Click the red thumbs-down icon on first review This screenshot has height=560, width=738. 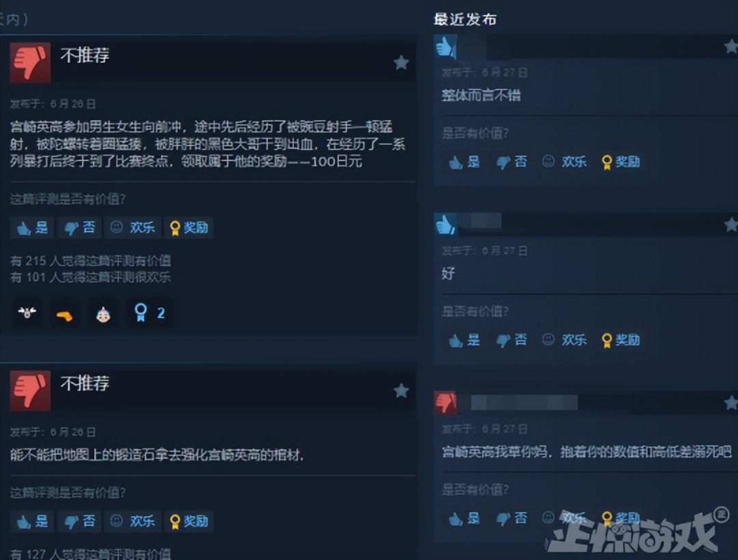coord(30,63)
